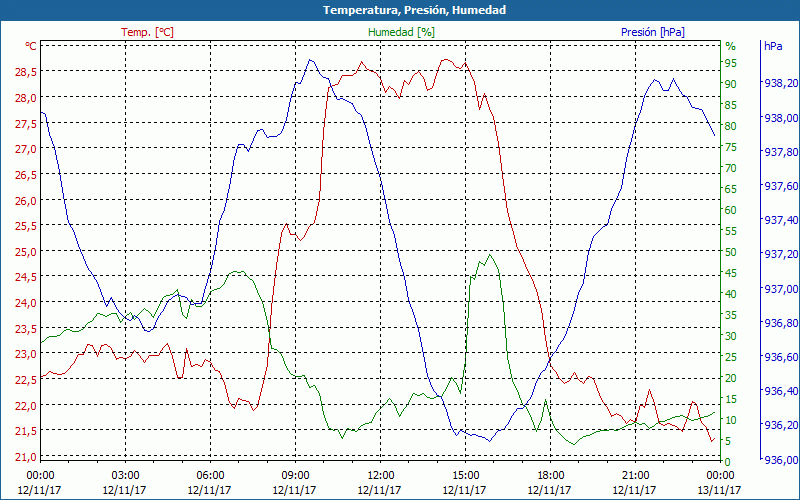Click temperature axis value 26,0
The image size is (800, 500).
[26, 201]
